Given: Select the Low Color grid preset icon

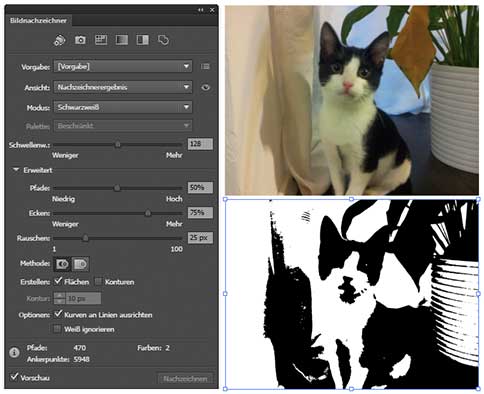Looking at the screenshot, I should coord(101,40).
